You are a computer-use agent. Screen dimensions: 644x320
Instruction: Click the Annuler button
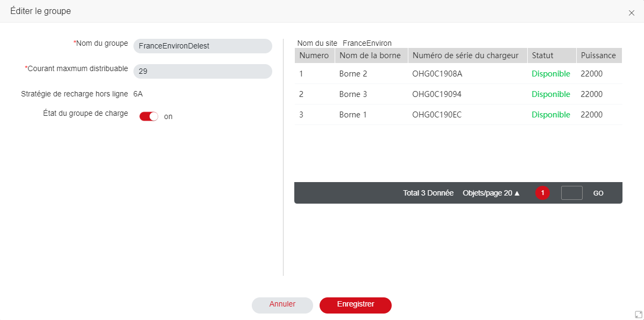click(x=282, y=305)
